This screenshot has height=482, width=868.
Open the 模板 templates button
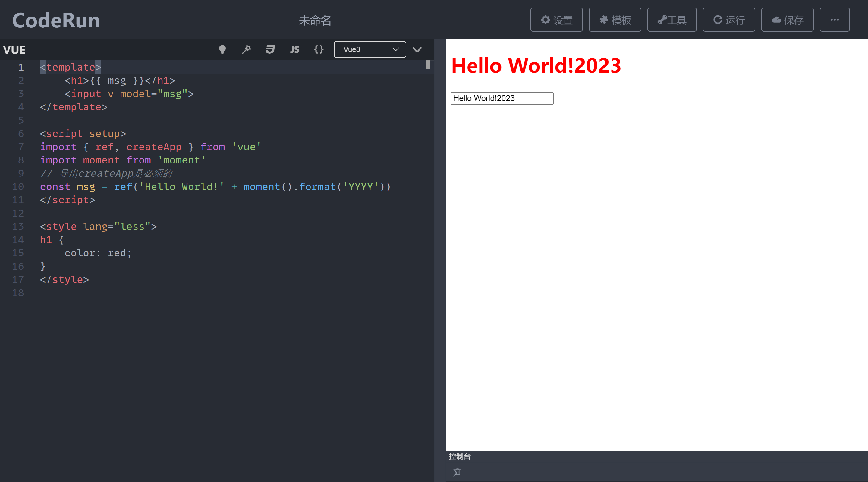[615, 20]
